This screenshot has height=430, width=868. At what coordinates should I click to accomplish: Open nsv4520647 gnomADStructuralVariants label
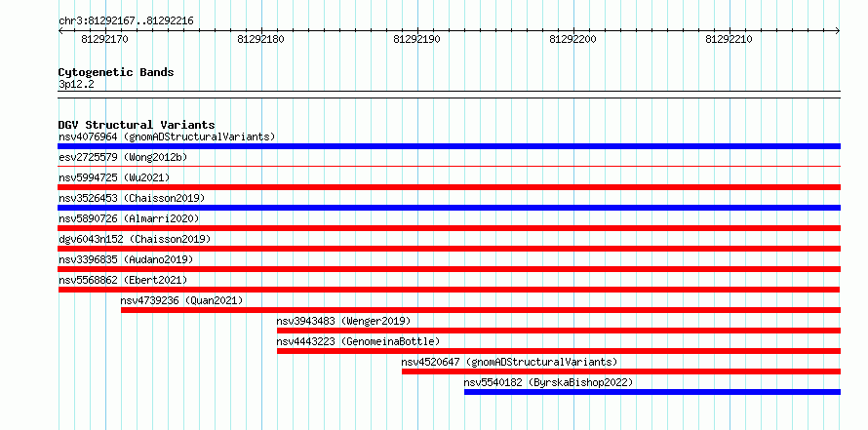point(509,362)
